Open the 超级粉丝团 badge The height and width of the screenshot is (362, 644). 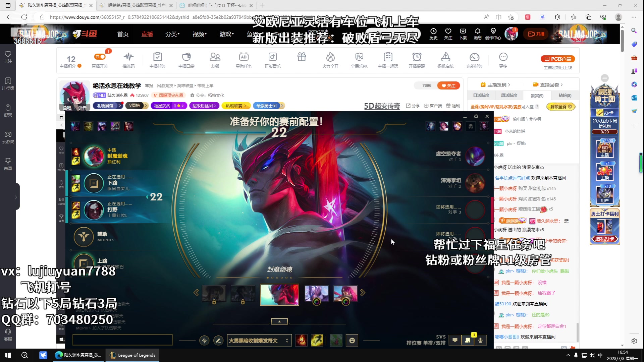[x=204, y=106]
